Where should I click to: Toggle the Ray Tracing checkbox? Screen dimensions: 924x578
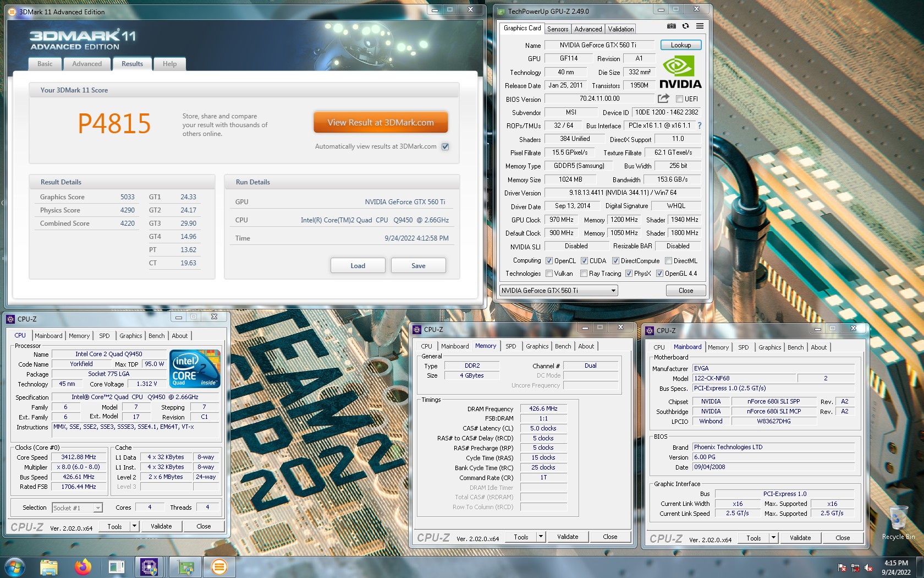[584, 274]
